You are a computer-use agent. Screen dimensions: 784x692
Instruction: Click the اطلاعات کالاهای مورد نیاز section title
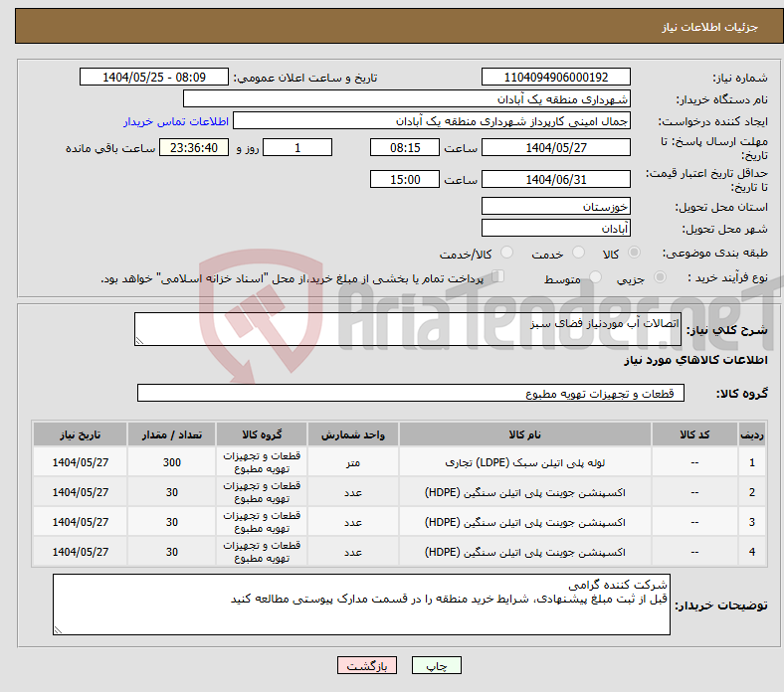(695, 360)
